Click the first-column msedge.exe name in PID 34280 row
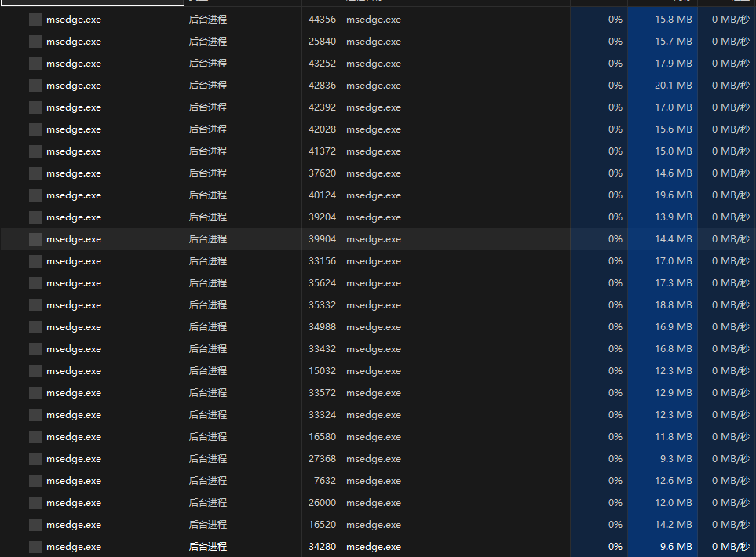The width and height of the screenshot is (756, 557). pos(74,547)
